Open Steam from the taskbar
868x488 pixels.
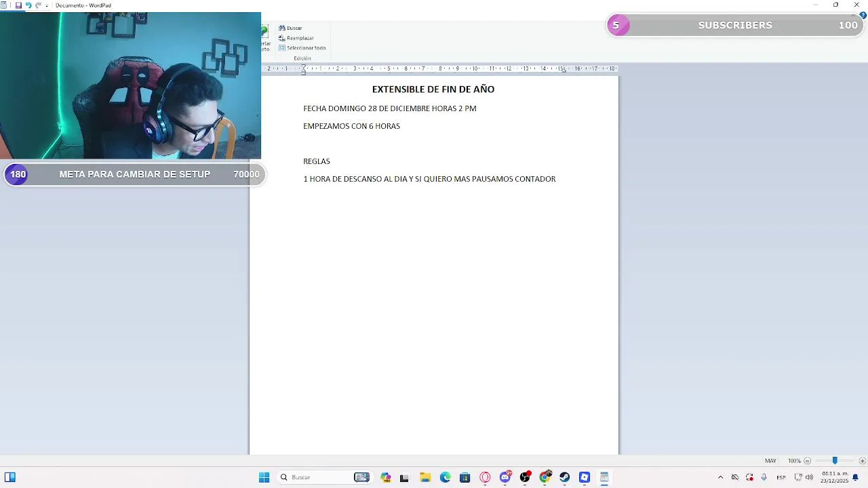point(564,477)
